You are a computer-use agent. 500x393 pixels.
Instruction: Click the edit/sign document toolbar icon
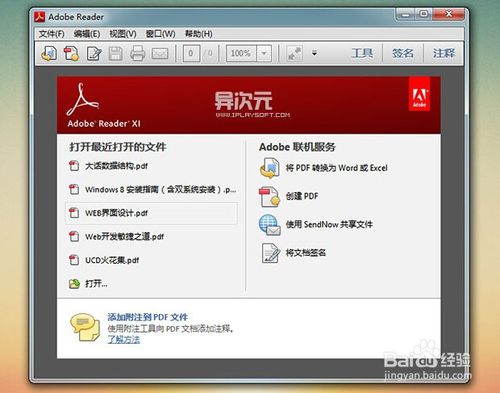point(94,53)
